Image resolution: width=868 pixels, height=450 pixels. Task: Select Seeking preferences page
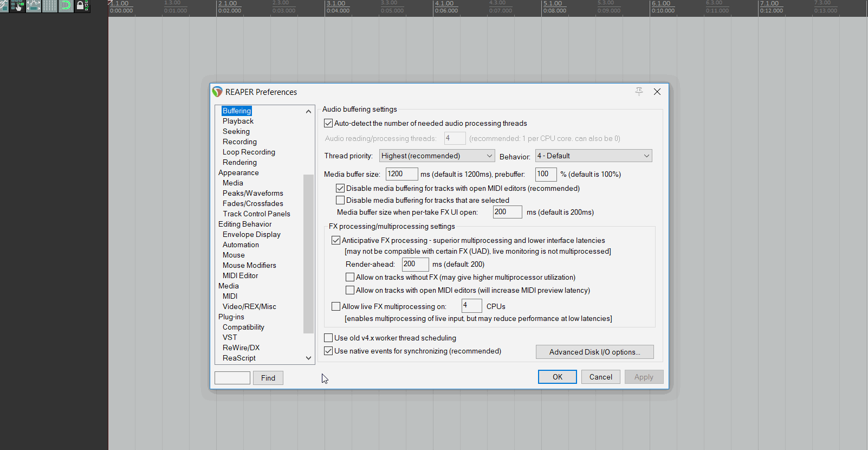(x=236, y=131)
